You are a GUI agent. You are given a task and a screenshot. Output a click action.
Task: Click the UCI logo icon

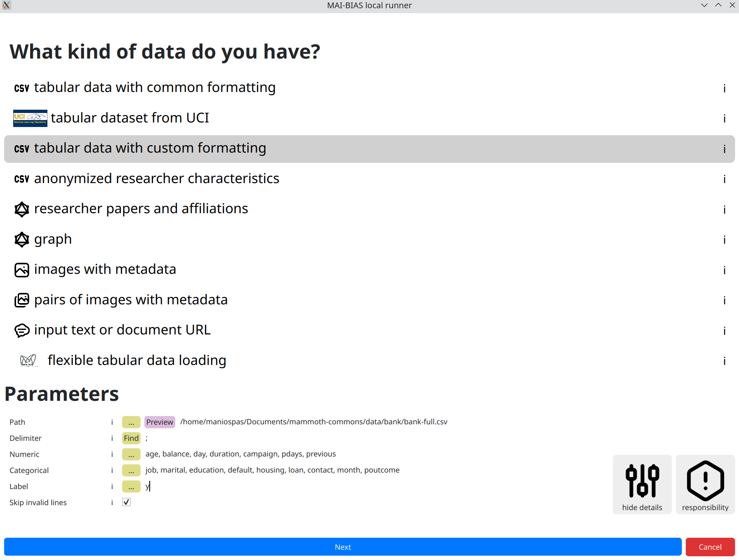(30, 118)
